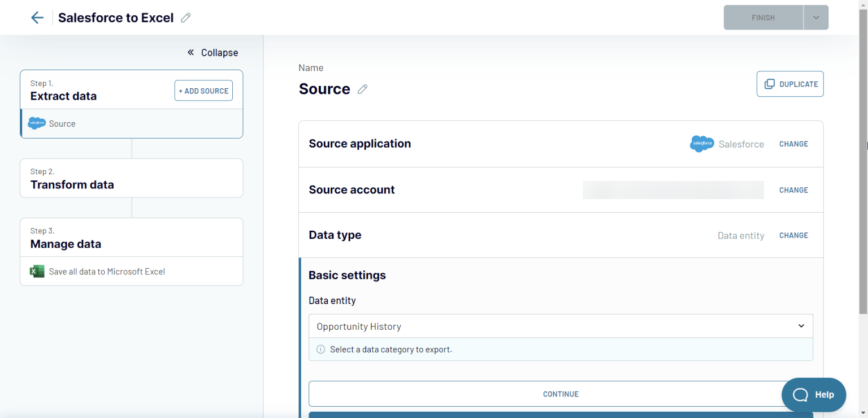Click the info icon in the data category hint
The image size is (868, 418).
point(320,349)
